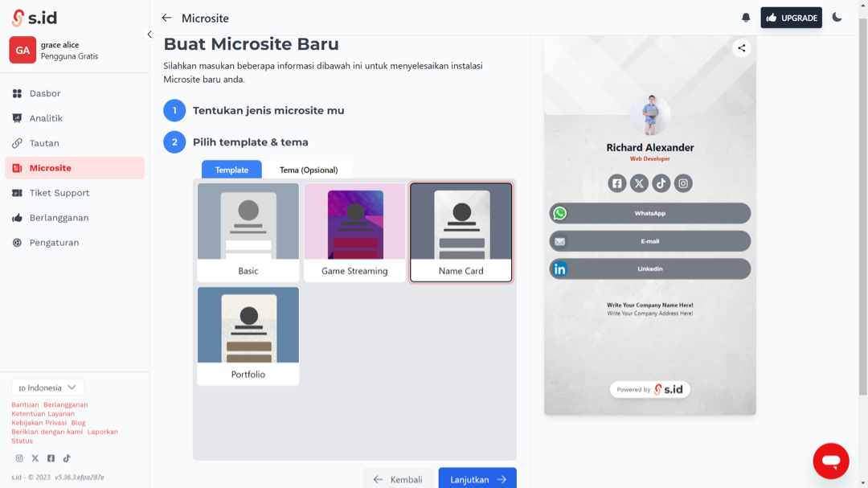Click the Facebook icon in preview card

[616, 183]
